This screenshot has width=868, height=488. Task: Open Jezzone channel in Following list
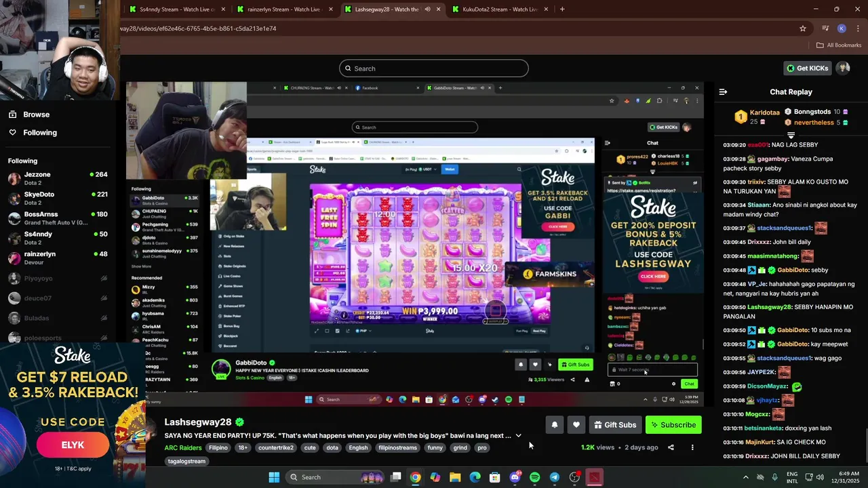pyautogui.click(x=57, y=179)
